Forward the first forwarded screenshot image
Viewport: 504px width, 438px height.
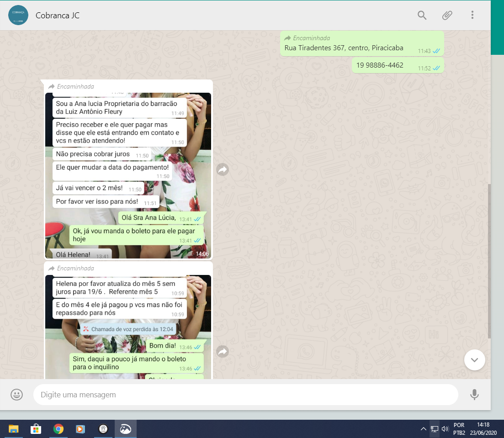pyautogui.click(x=223, y=170)
